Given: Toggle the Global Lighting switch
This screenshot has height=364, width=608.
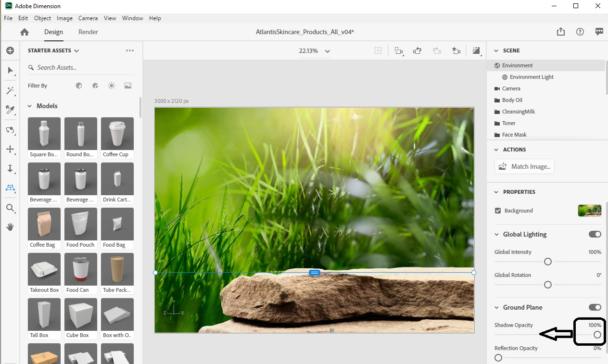Looking at the screenshot, I should (x=595, y=234).
